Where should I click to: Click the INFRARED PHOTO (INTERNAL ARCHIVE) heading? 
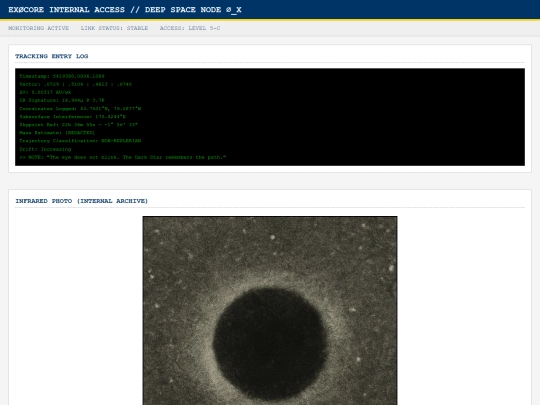point(82,201)
